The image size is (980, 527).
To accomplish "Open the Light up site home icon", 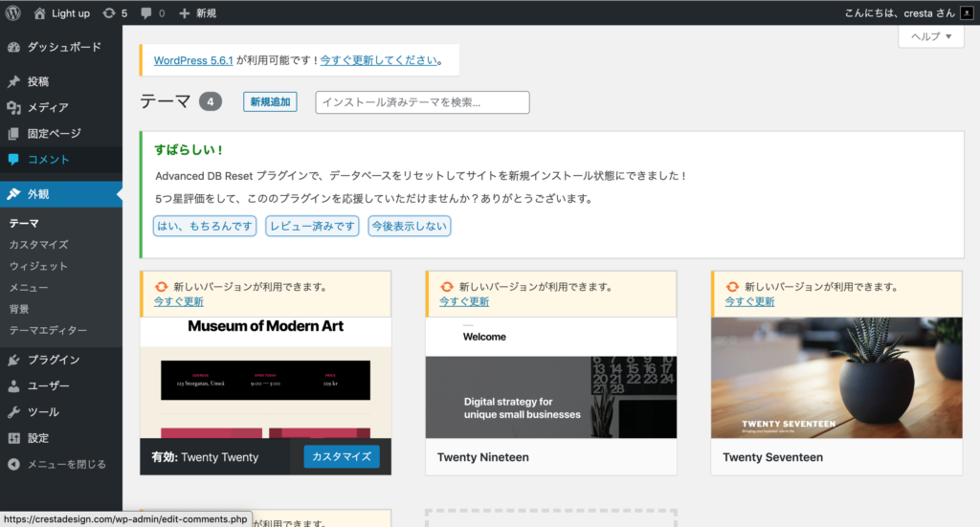I will pyautogui.click(x=39, y=13).
